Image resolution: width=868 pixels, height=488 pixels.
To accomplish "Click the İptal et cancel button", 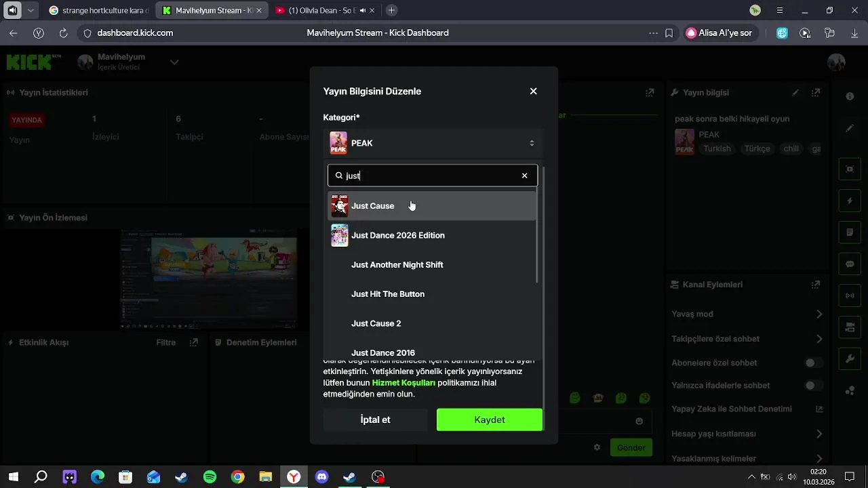I will 375,420.
